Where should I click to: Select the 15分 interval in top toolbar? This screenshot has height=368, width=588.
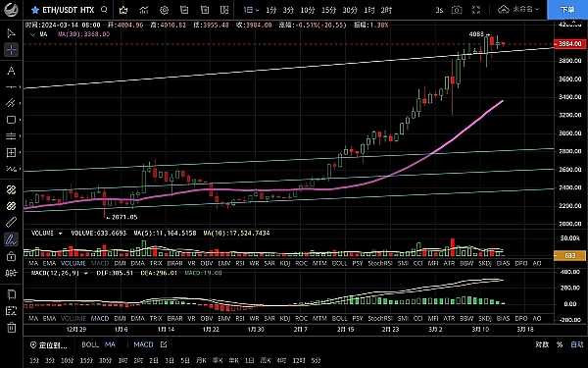(329, 10)
